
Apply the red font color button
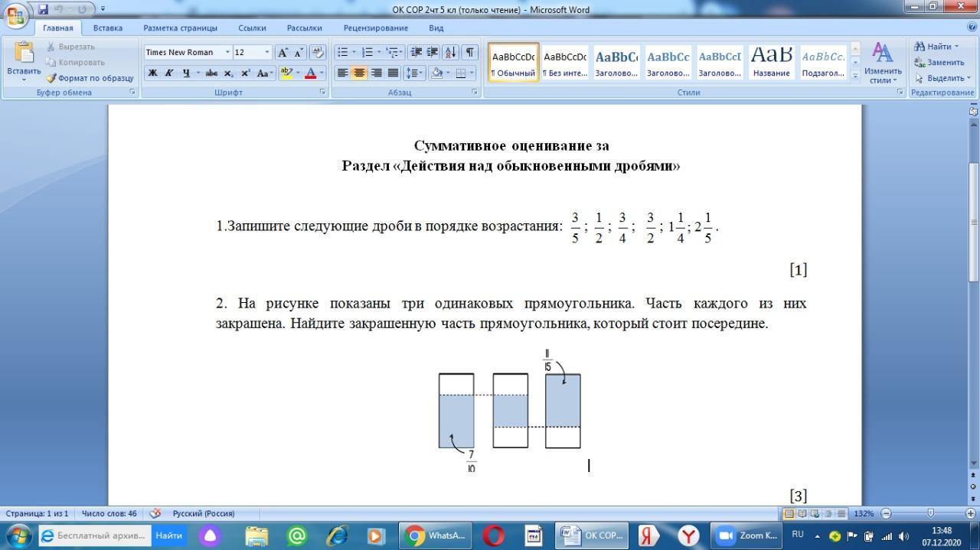[x=310, y=73]
